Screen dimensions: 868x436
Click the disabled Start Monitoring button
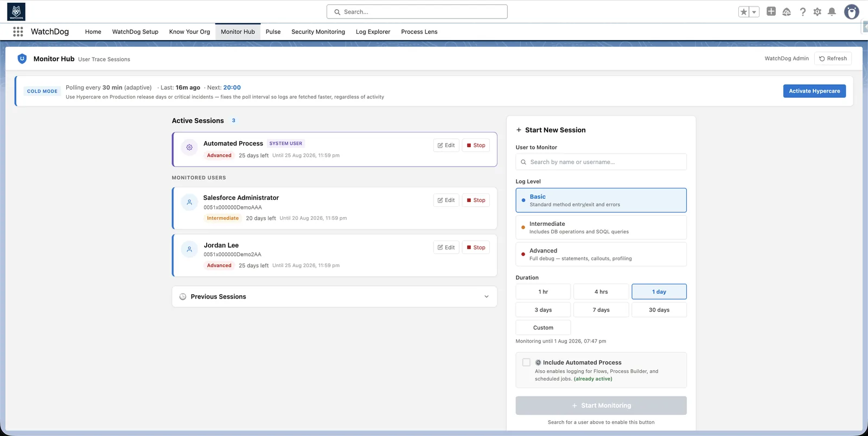pyautogui.click(x=601, y=406)
